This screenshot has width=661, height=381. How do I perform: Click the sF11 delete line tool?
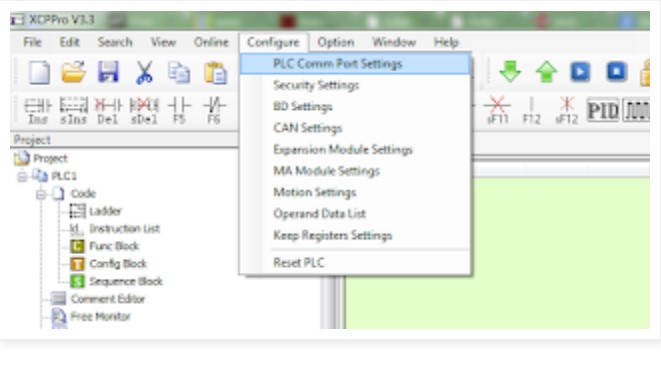tap(497, 111)
